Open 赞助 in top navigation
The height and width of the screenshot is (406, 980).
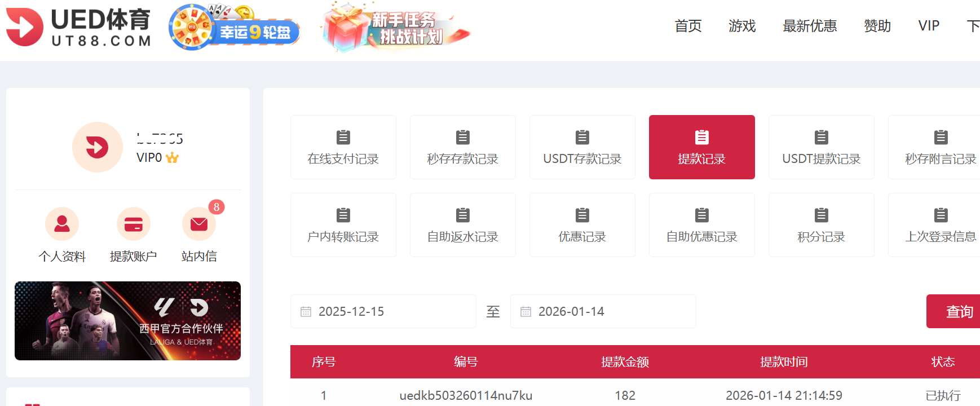877,26
